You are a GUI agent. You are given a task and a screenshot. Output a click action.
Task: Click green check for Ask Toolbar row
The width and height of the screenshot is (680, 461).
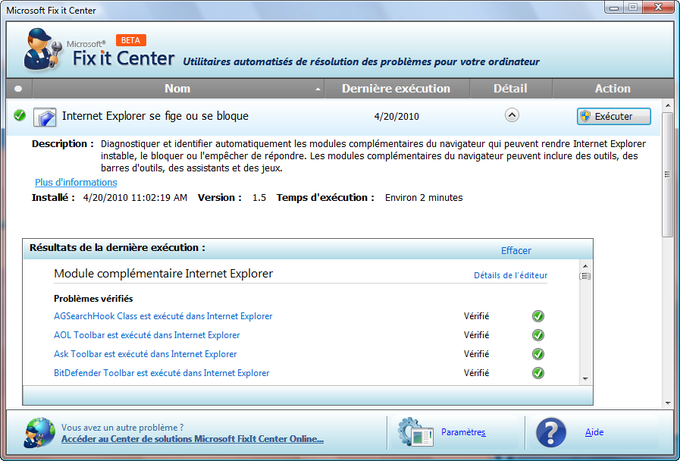pyautogui.click(x=538, y=354)
